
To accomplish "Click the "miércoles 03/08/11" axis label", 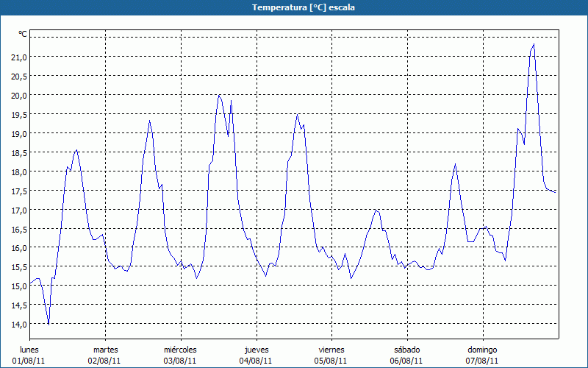I will [x=180, y=355].
